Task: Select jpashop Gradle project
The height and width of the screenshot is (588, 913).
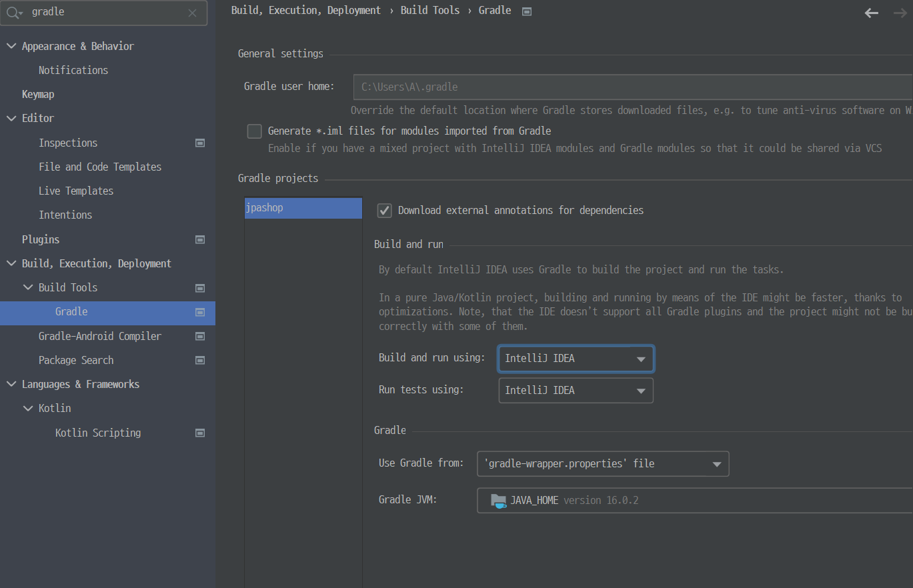Action: point(303,208)
